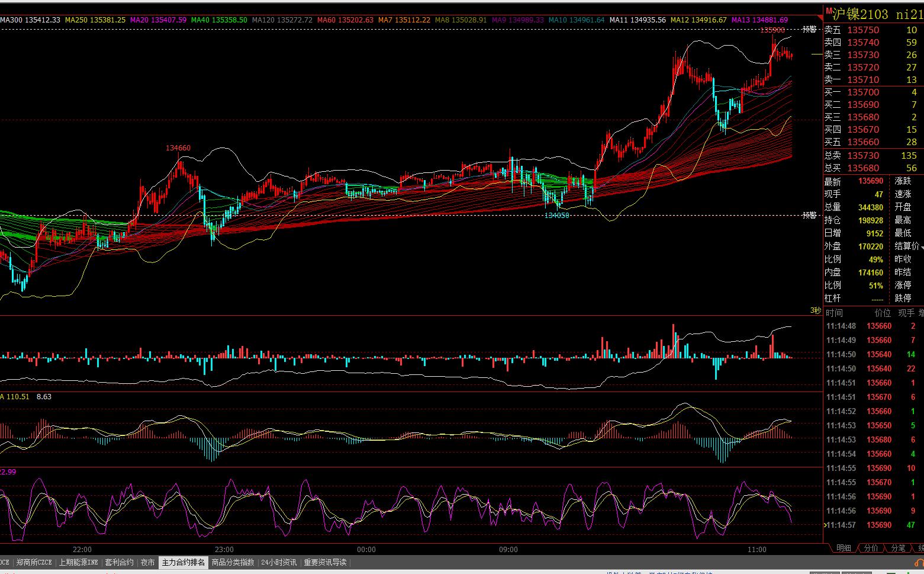Open the 重要资讯导读 tab

325,562
